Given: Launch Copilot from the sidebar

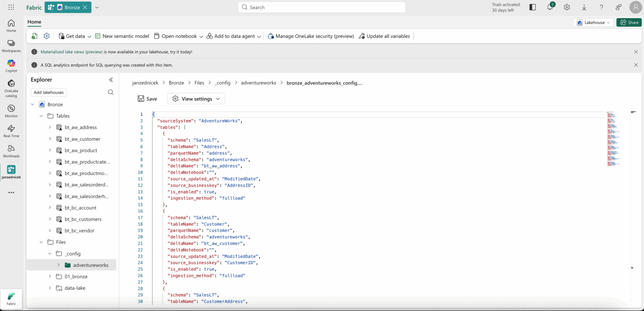Looking at the screenshot, I should [x=11, y=66].
